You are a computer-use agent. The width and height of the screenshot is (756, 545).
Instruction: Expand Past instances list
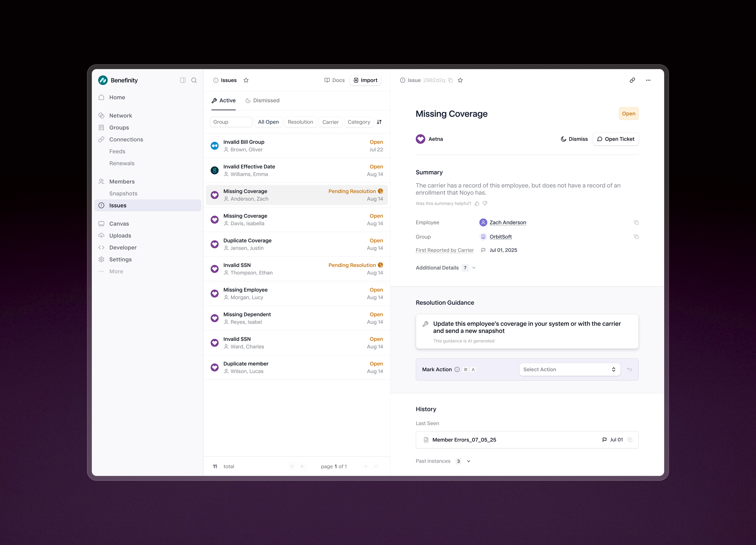(x=468, y=461)
